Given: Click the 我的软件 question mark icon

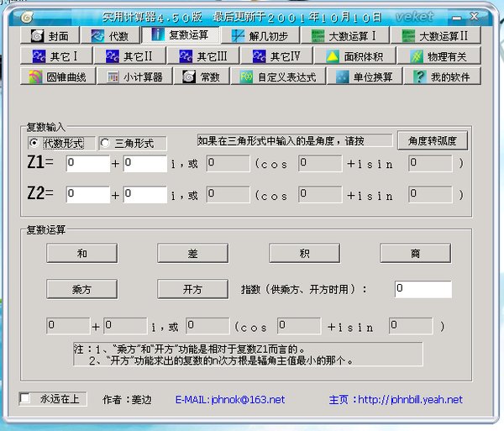Looking at the screenshot, I should (419, 76).
